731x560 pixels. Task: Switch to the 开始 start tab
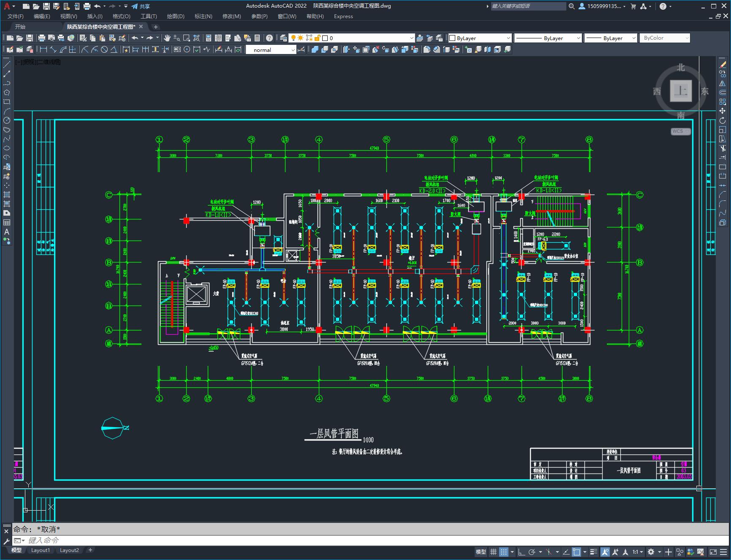(x=20, y=27)
